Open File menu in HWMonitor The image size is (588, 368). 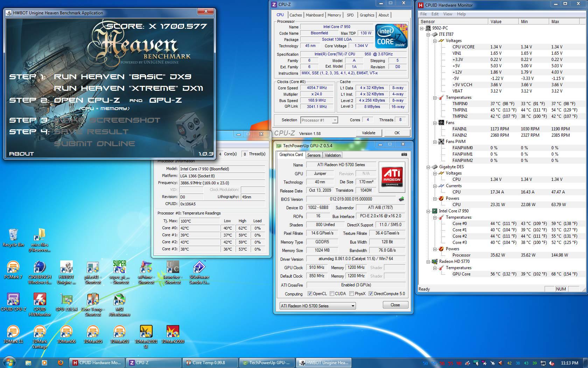click(x=423, y=14)
